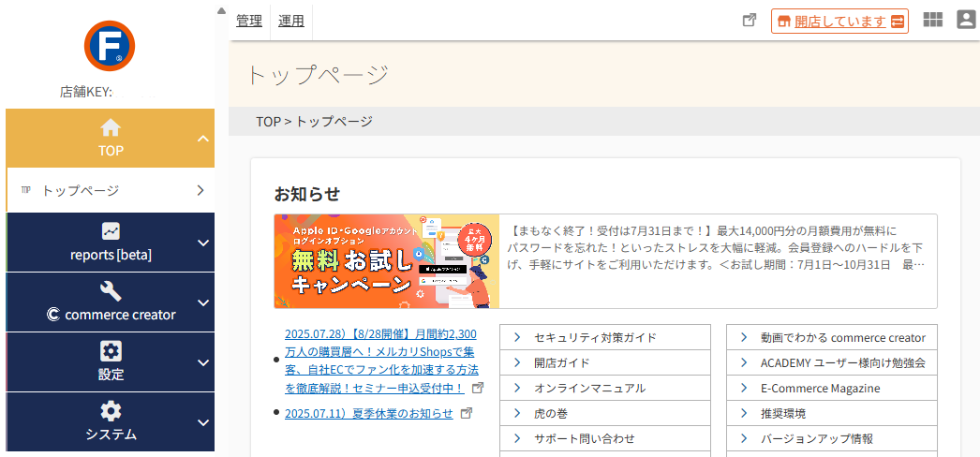Click the お知らせ heading
Viewport: 980px width, 457px height.
(307, 194)
